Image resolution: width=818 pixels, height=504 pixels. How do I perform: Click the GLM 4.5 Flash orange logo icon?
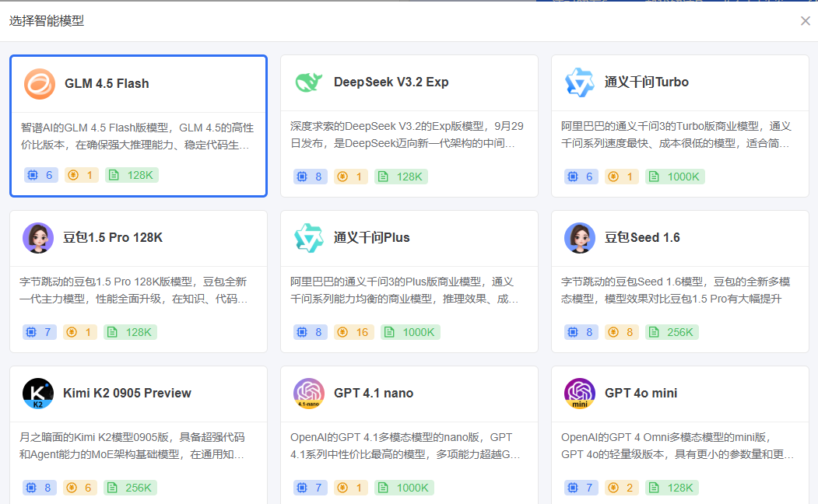[40, 84]
